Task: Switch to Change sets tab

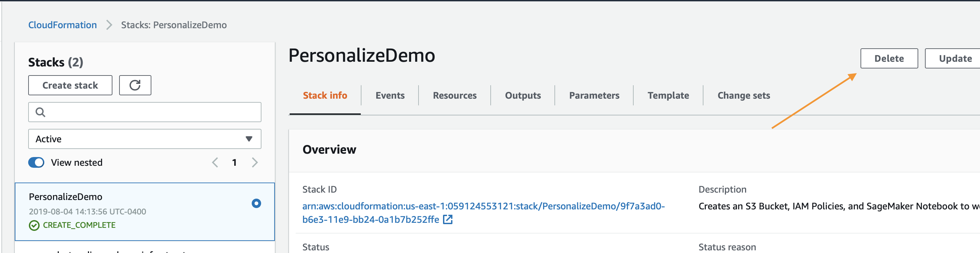Action: [743, 96]
